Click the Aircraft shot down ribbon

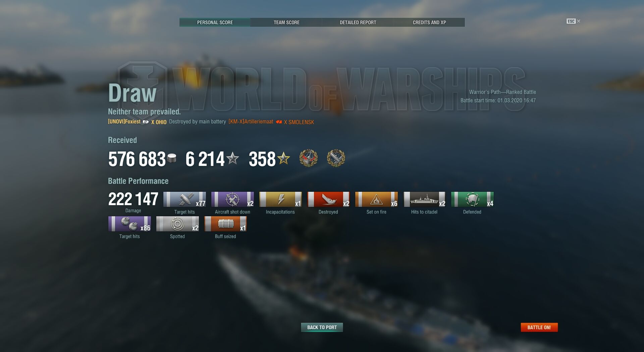(232, 199)
